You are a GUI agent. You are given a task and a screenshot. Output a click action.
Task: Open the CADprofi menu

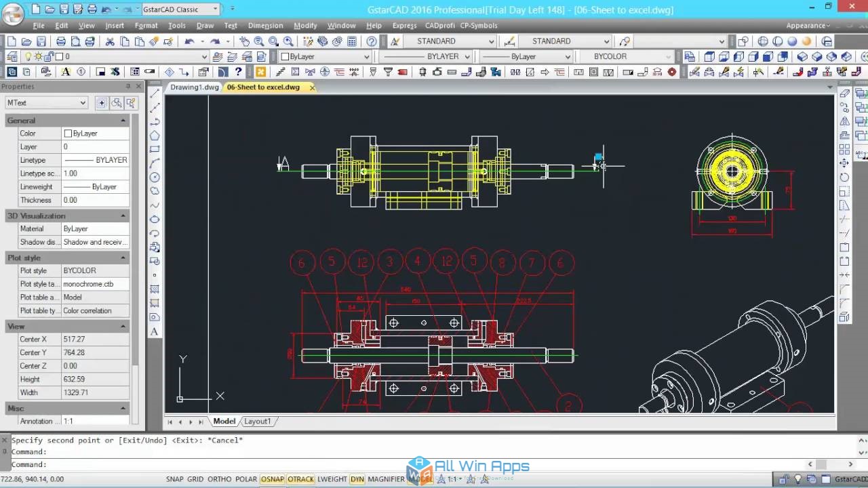click(441, 25)
